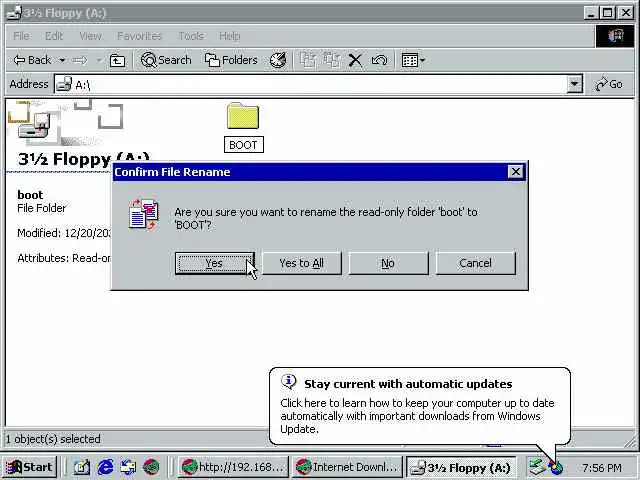This screenshot has width=640, height=480.
Task: Click '1 object(s) selected' status text
Action: [53, 439]
